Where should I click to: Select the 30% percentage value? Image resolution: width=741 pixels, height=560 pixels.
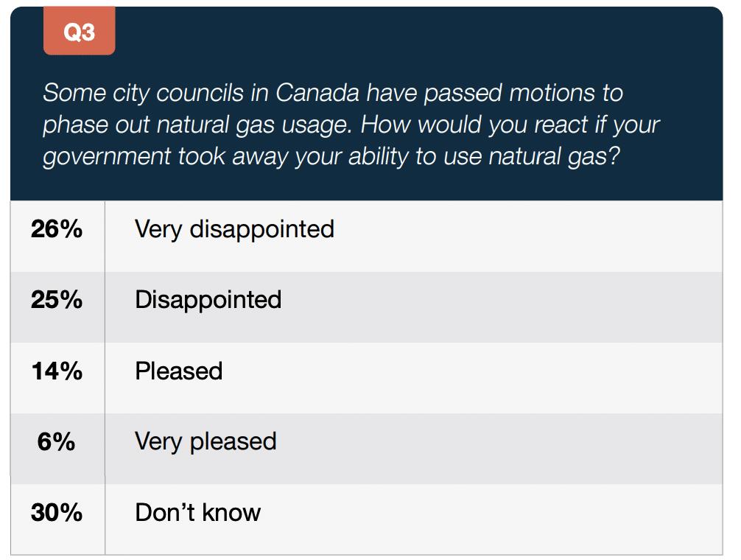coord(57,513)
